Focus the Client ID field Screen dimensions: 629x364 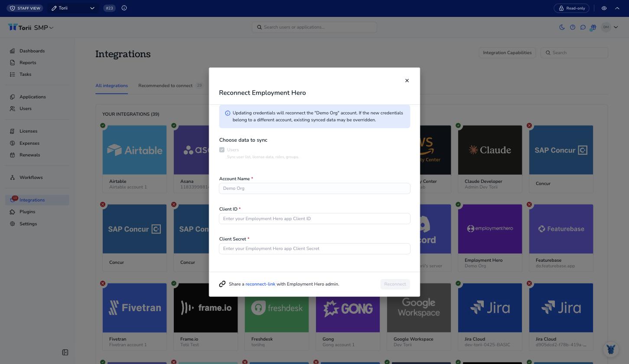coord(314,219)
